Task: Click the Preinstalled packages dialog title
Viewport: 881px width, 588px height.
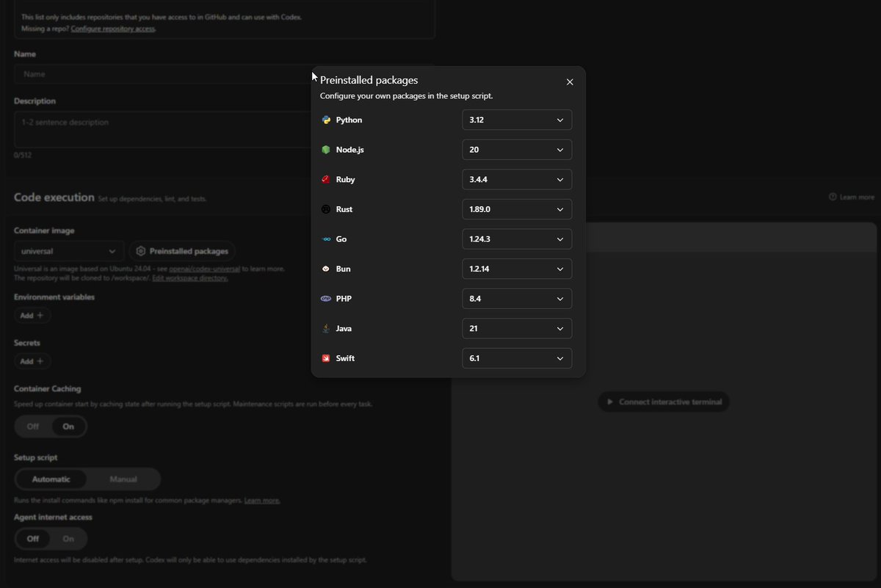Action: pos(369,80)
